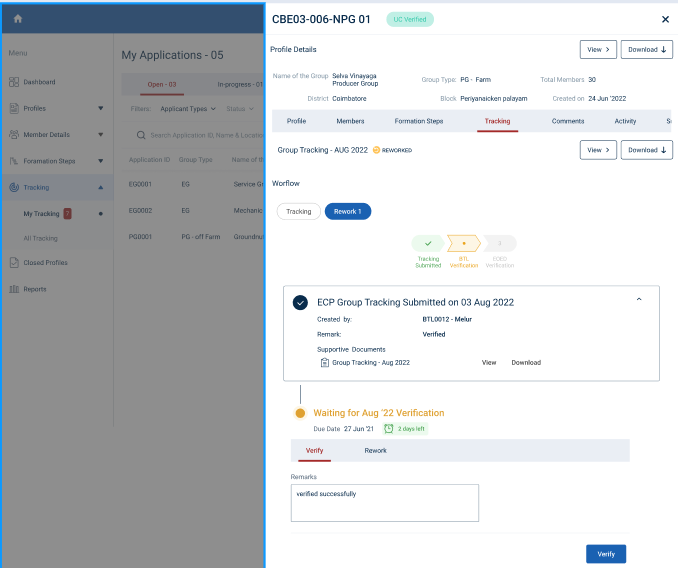Download the Profile Details
This screenshot has width=678, height=568.
tap(646, 49)
